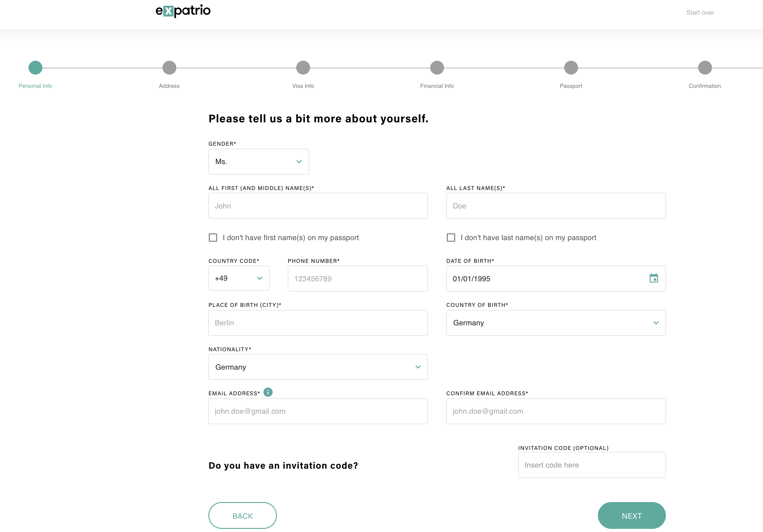The image size is (763, 532).
Task: Open the Country of Birth dropdown
Action: (x=556, y=323)
